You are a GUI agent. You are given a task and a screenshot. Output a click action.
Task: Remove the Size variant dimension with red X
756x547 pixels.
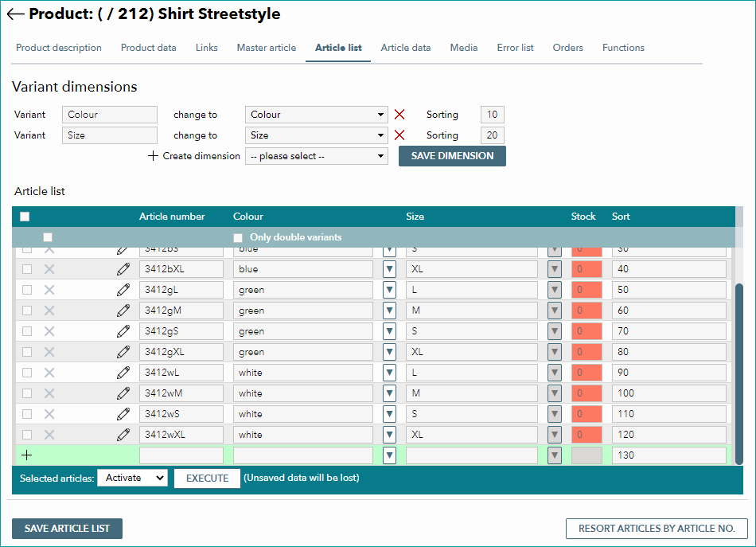(399, 135)
